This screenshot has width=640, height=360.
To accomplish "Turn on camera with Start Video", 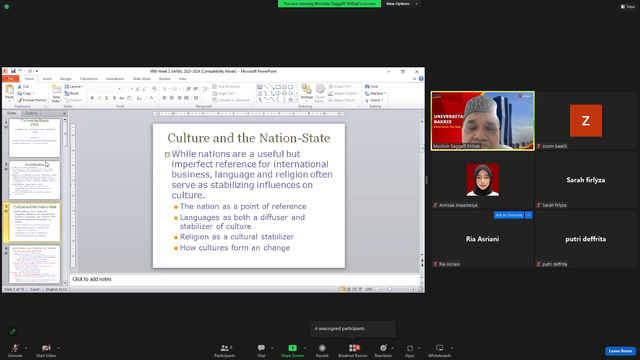I will click(46, 350).
